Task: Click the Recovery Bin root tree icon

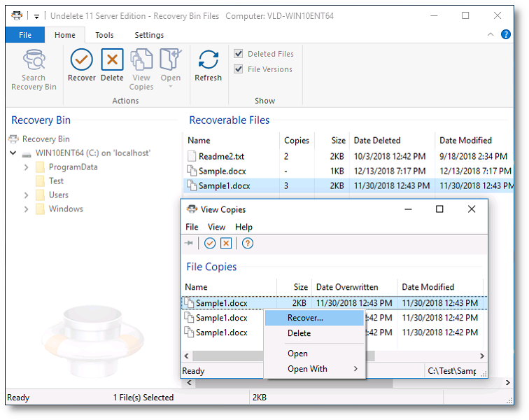Action: (x=13, y=139)
